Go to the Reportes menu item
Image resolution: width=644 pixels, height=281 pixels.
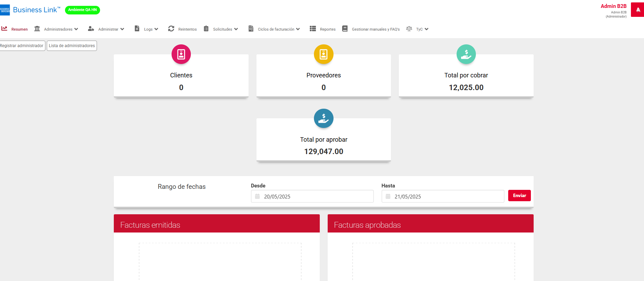point(327,29)
